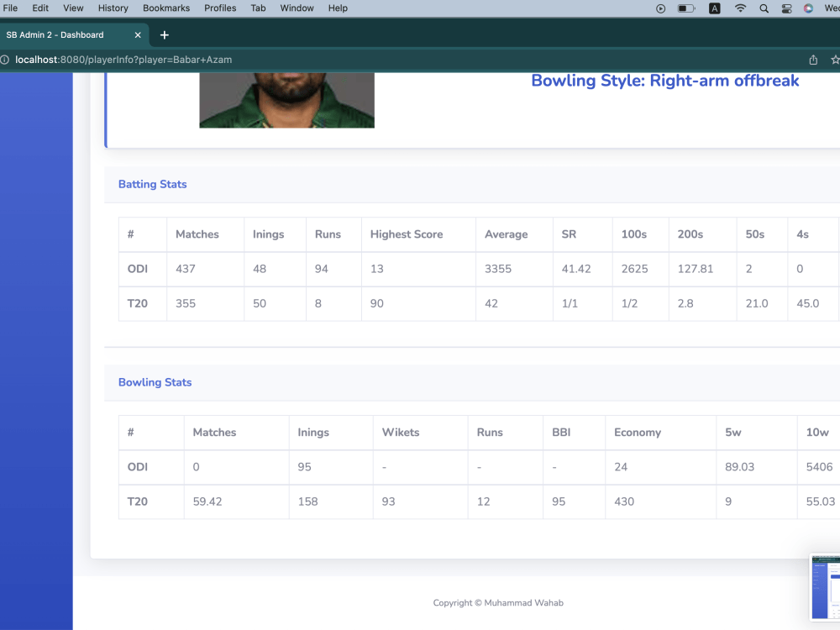
Task: Open the History menu
Action: tap(113, 8)
